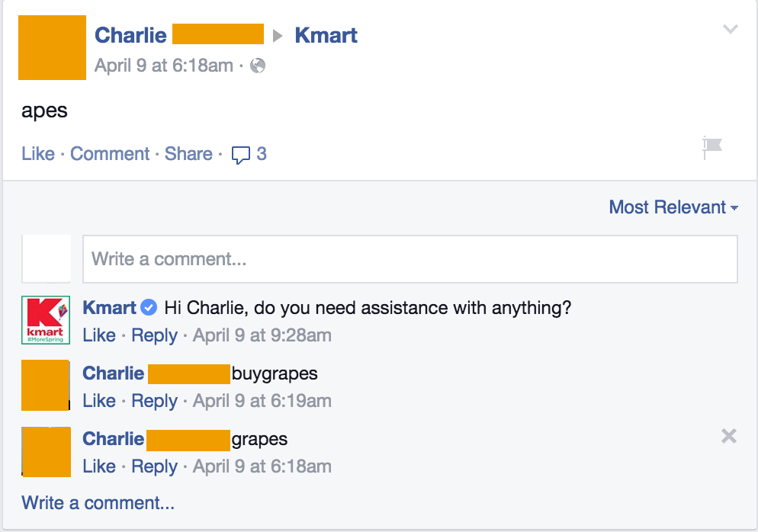Reply to the 'grapes' comment
This screenshot has height=532, width=758.
[x=154, y=466]
